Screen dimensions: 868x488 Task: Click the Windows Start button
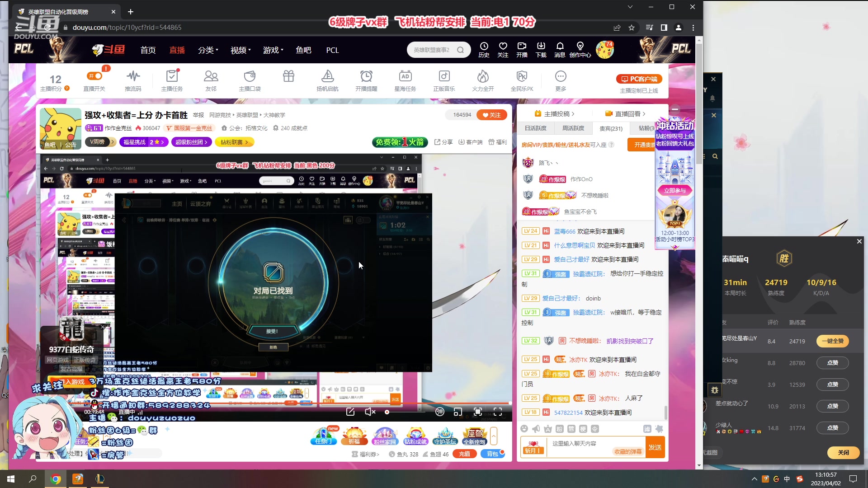11,479
